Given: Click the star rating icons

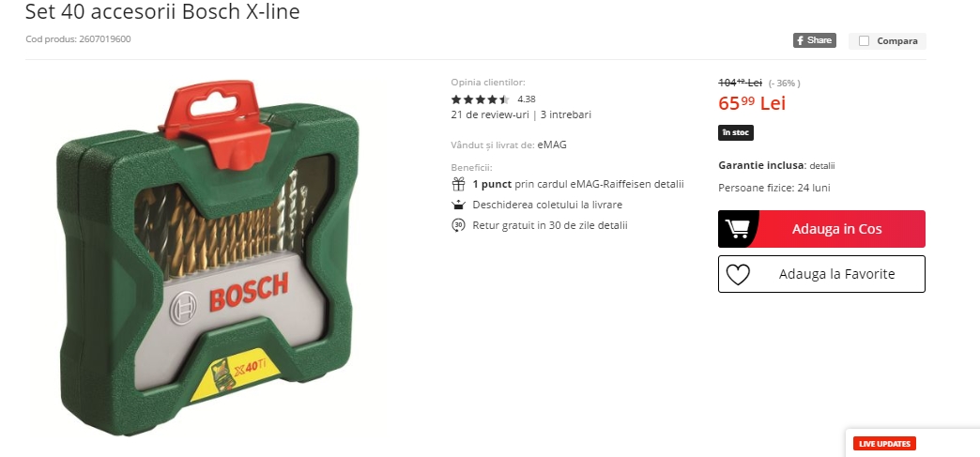Looking at the screenshot, I should [480, 99].
